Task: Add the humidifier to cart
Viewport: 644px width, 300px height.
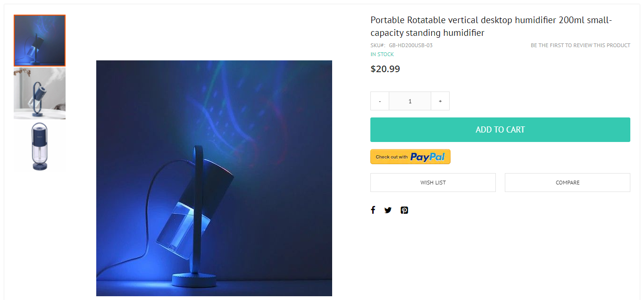Action: [x=500, y=130]
